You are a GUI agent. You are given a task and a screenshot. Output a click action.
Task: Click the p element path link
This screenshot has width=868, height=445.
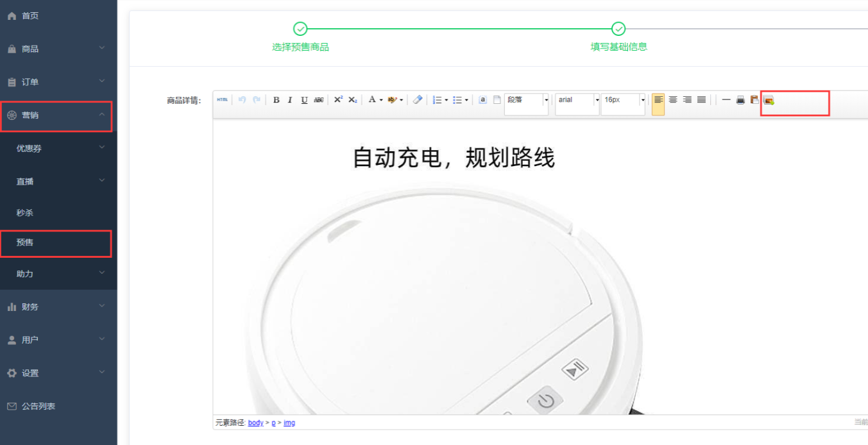(273, 423)
